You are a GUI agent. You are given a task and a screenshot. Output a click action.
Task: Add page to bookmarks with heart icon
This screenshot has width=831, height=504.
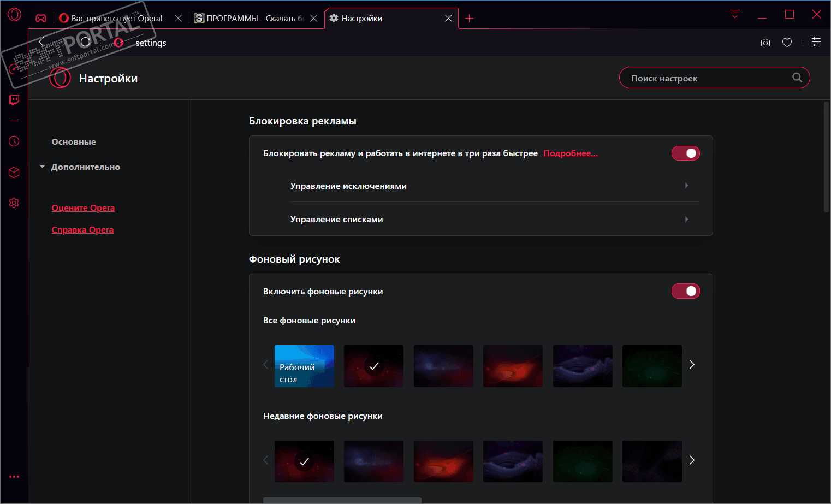point(787,43)
